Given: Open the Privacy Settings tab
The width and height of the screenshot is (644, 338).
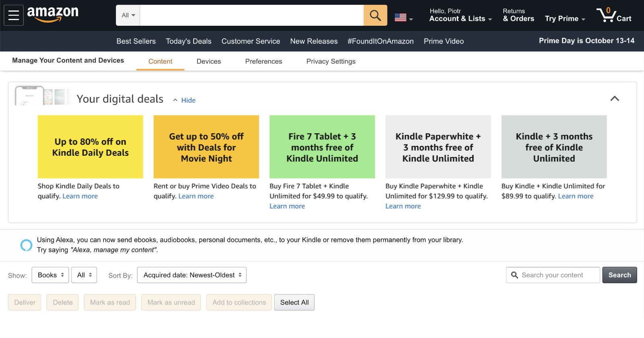Looking at the screenshot, I should tap(330, 61).
